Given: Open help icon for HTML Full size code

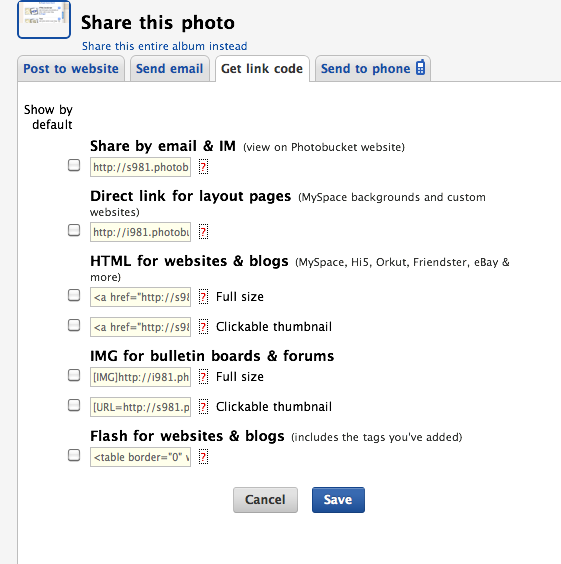Looking at the screenshot, I should click(203, 297).
